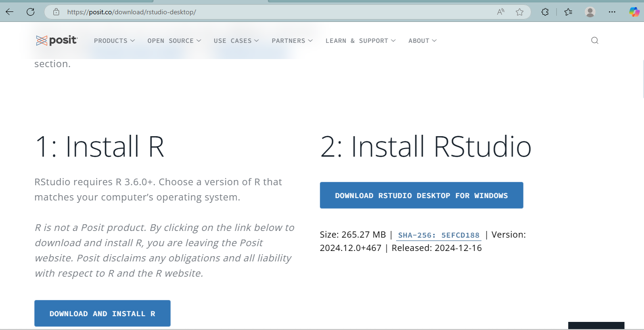Expand the PRODUCTS menu

(114, 41)
